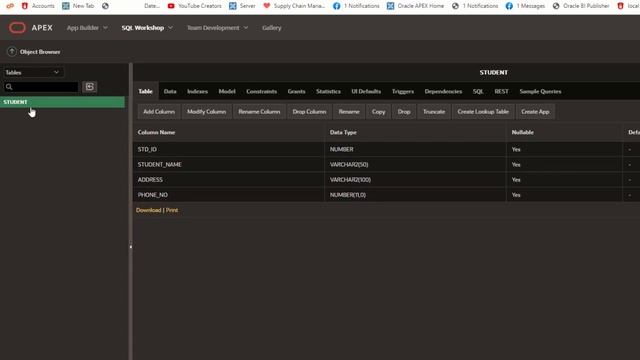The height and width of the screenshot is (360, 640).
Task: Open the Accounts bookmark icon
Action: 24,6
